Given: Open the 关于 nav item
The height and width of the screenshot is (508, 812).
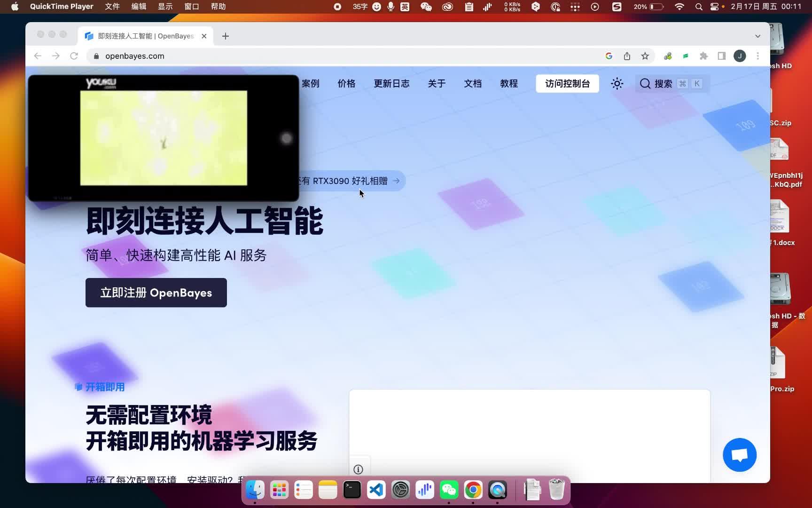Looking at the screenshot, I should (437, 84).
